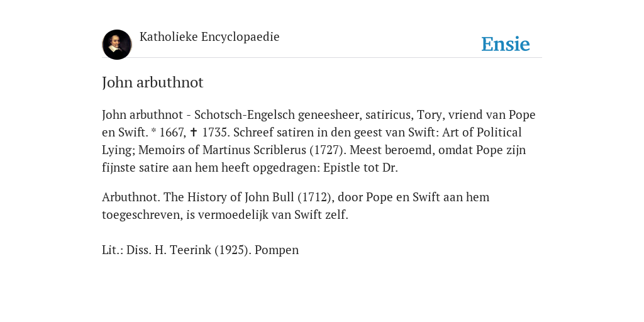Click the round portrait avatar image

(x=117, y=45)
